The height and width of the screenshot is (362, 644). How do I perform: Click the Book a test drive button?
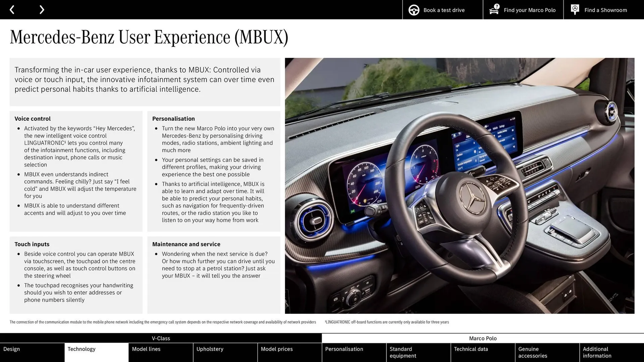coord(443,10)
